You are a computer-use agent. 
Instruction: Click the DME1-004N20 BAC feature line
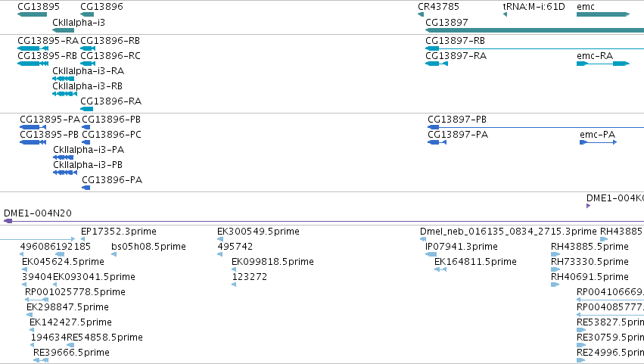[x=324, y=222]
